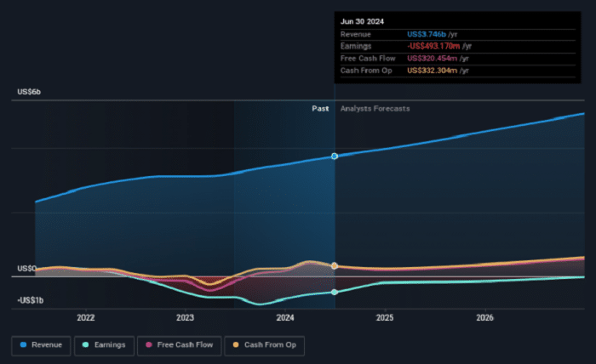Screen dimensions: 596x364
Task: Select the 2022 x-axis label
Action: [85, 318]
